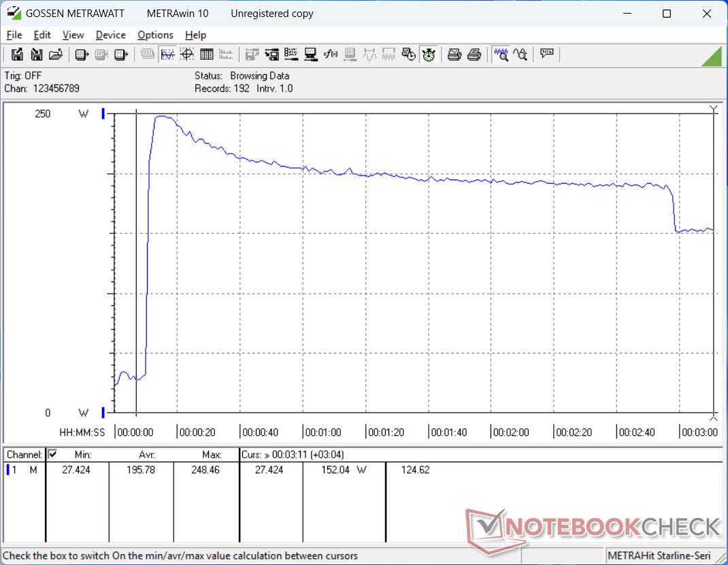Open the Device menu
Viewport: 728px width, 565px height.
[x=110, y=35]
